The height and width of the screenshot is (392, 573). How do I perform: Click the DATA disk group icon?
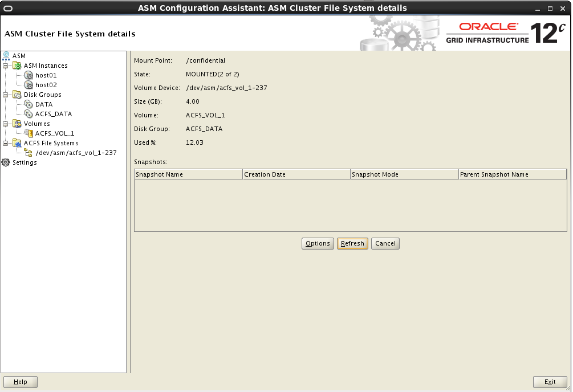tap(29, 104)
